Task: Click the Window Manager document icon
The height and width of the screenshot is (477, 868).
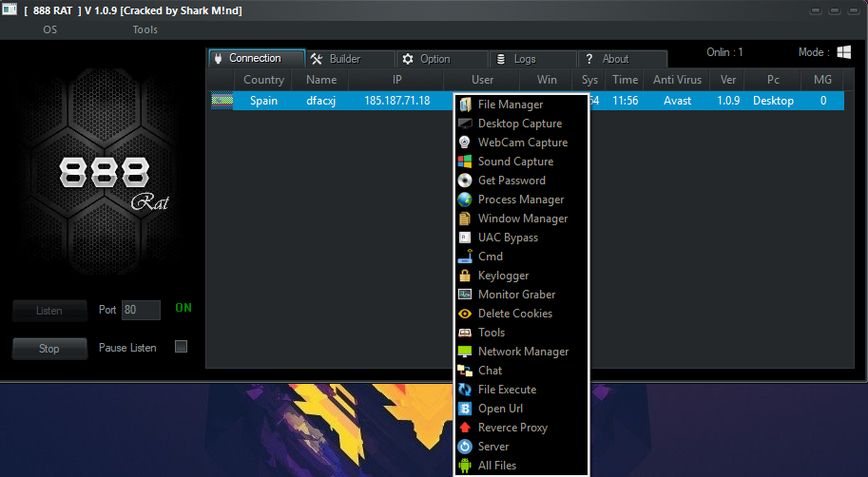Action: (465, 218)
